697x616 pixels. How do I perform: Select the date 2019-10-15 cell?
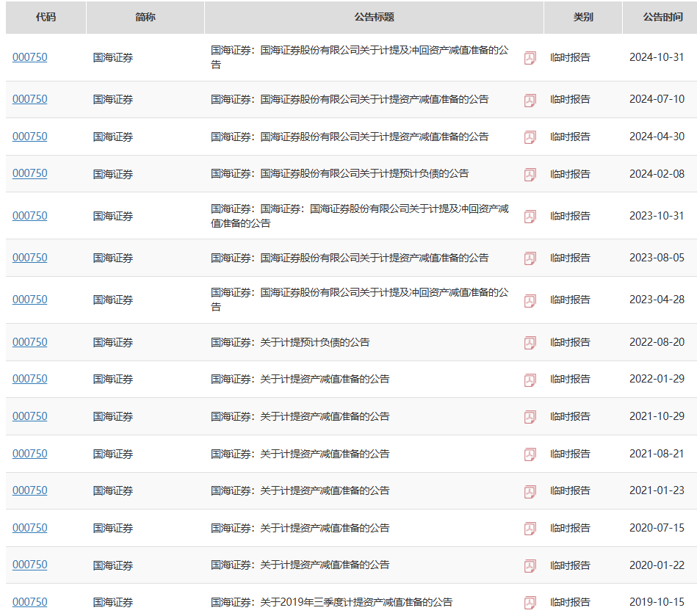[x=657, y=602]
